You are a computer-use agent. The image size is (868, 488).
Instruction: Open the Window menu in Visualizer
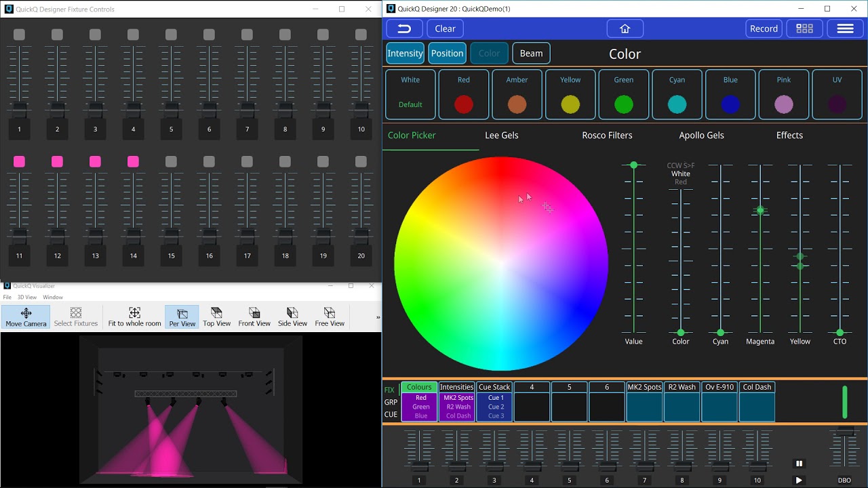point(53,298)
